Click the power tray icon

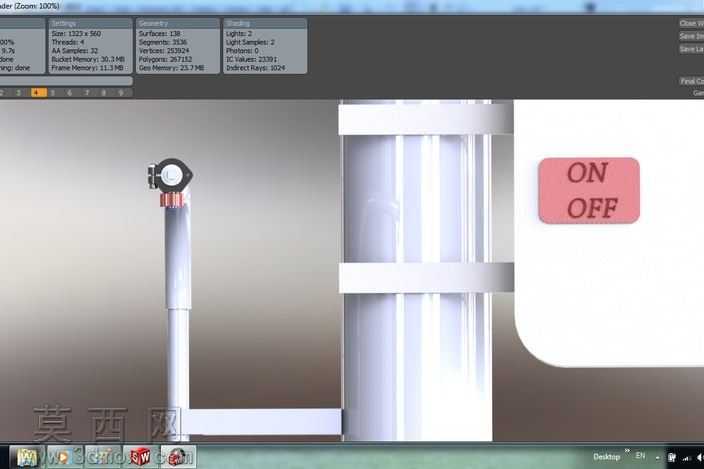(x=672, y=457)
